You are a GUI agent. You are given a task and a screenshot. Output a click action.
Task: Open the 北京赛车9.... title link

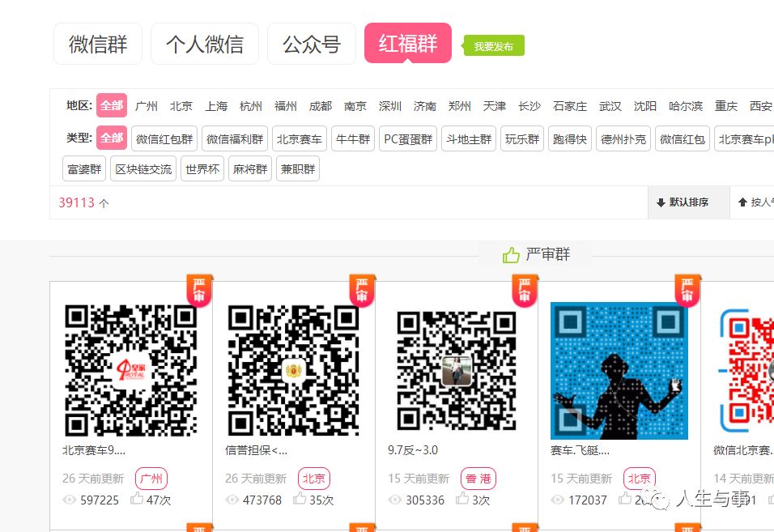coord(94,450)
